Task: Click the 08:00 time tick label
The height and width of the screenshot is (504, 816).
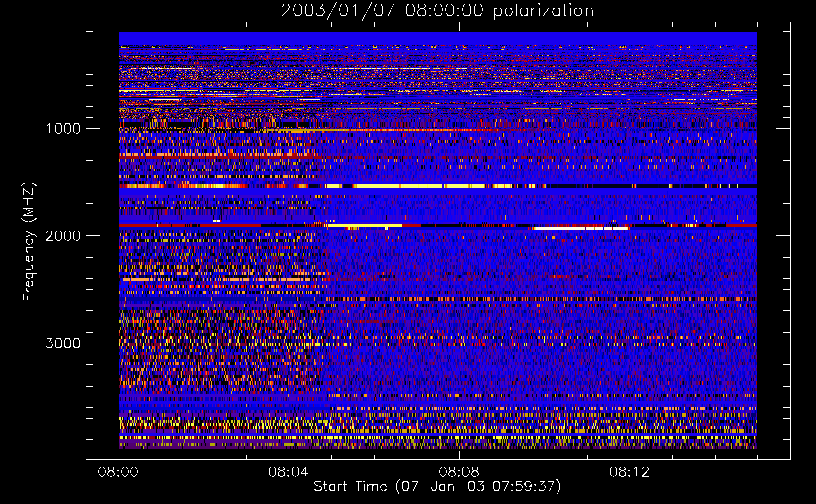Action: [118, 472]
